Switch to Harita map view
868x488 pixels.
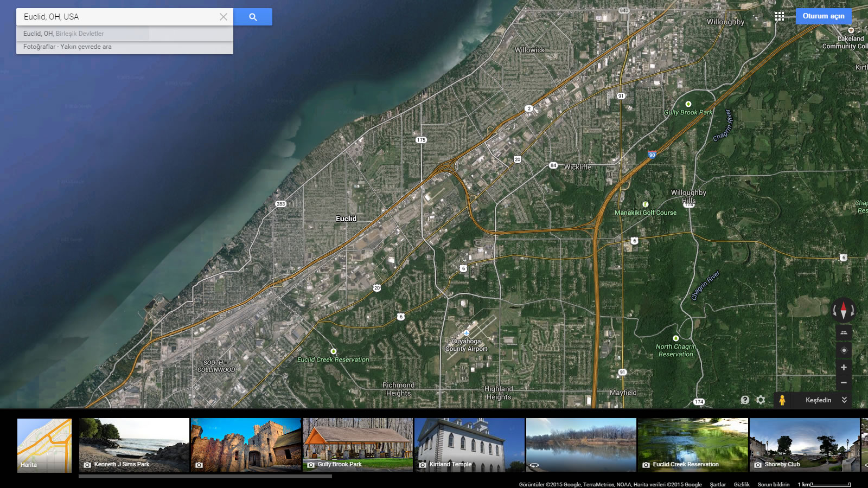pyautogui.click(x=44, y=445)
